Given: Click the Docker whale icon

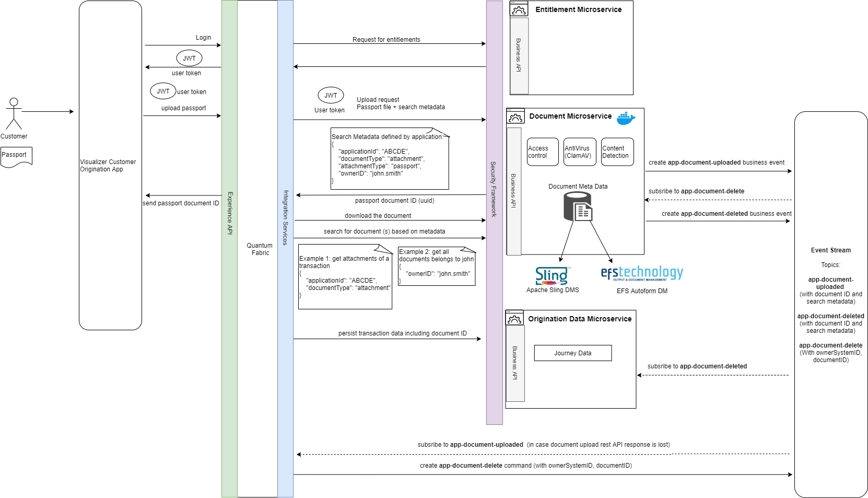Looking at the screenshot, I should (625, 118).
